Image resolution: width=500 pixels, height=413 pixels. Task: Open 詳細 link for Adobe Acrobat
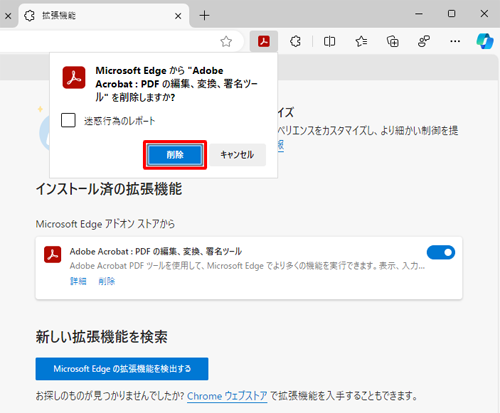tap(78, 281)
